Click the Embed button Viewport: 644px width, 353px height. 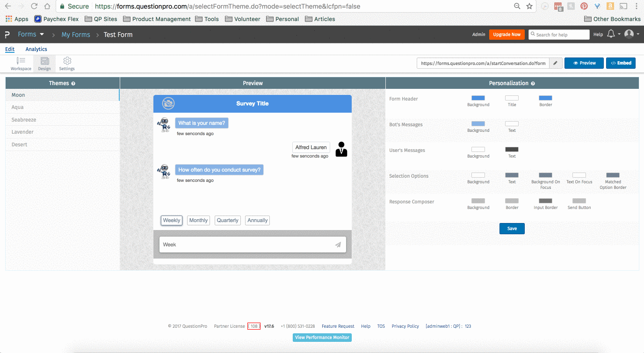[x=621, y=63]
